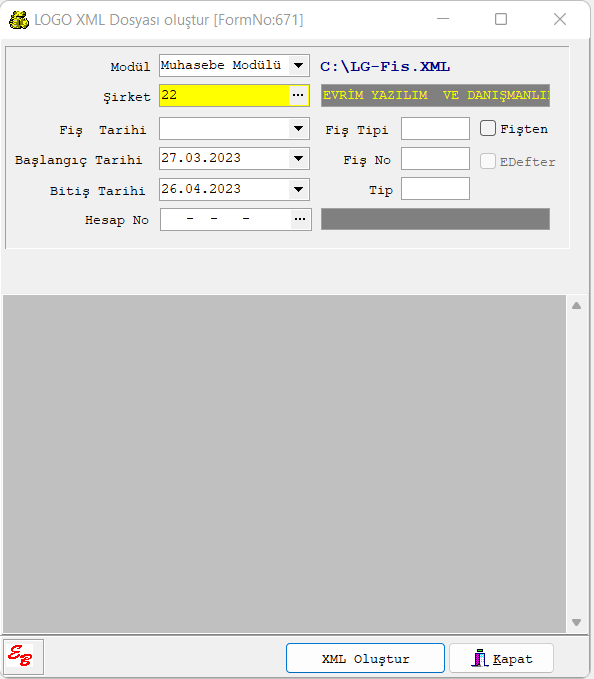Open Şirket lookup with ellipsis button
This screenshot has height=679, width=594.
click(298, 95)
